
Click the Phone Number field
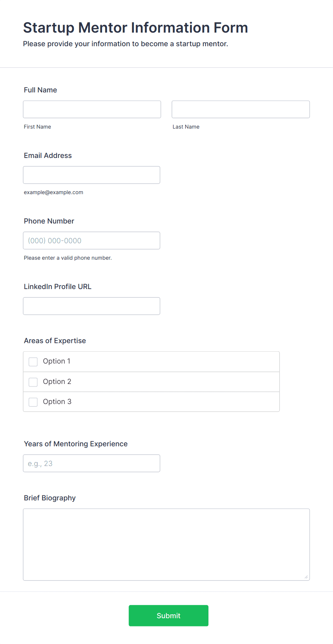[x=92, y=240]
